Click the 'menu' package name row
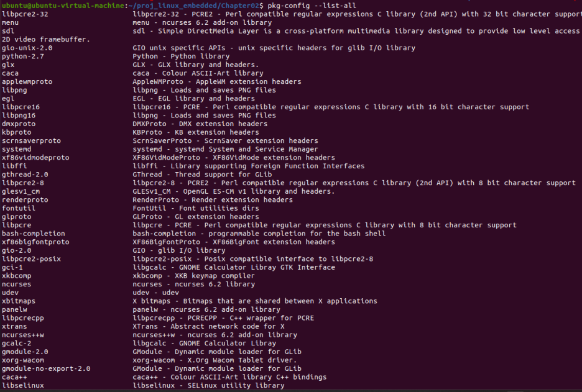582x392 pixels. coord(10,22)
